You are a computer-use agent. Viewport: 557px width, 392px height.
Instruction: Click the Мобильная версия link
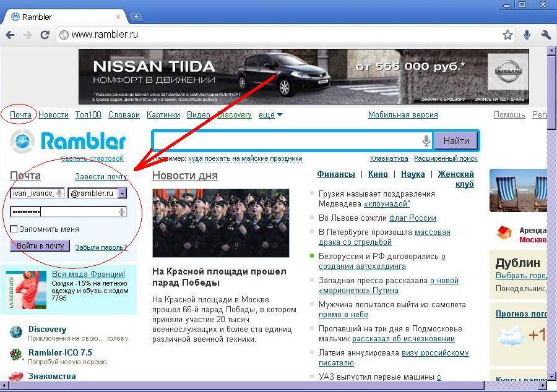tap(403, 115)
